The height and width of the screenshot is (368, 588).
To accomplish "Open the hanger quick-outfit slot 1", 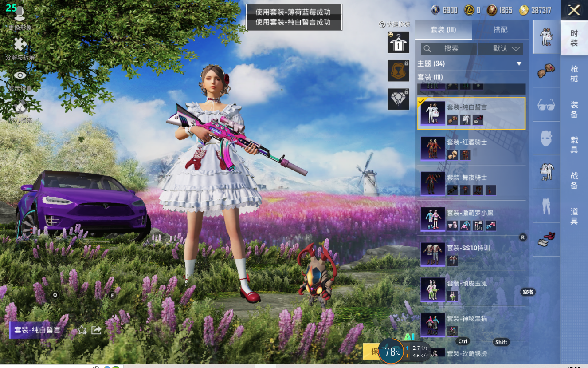I will click(398, 43).
